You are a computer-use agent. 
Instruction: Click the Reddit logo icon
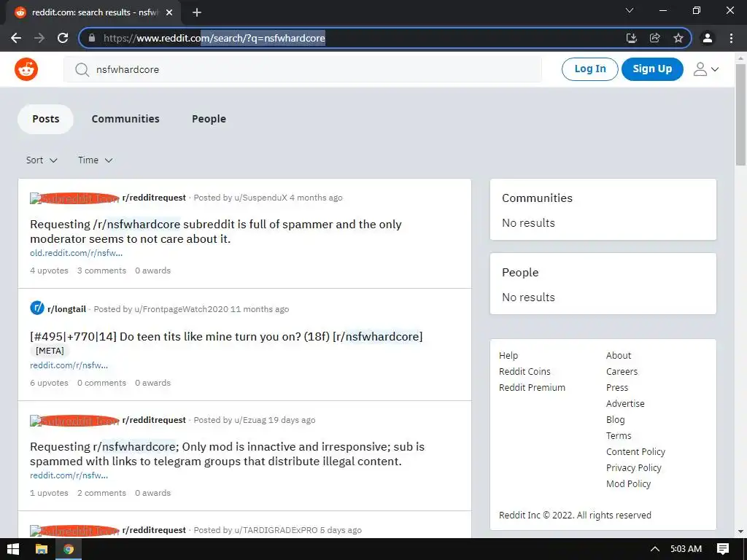[26, 69]
